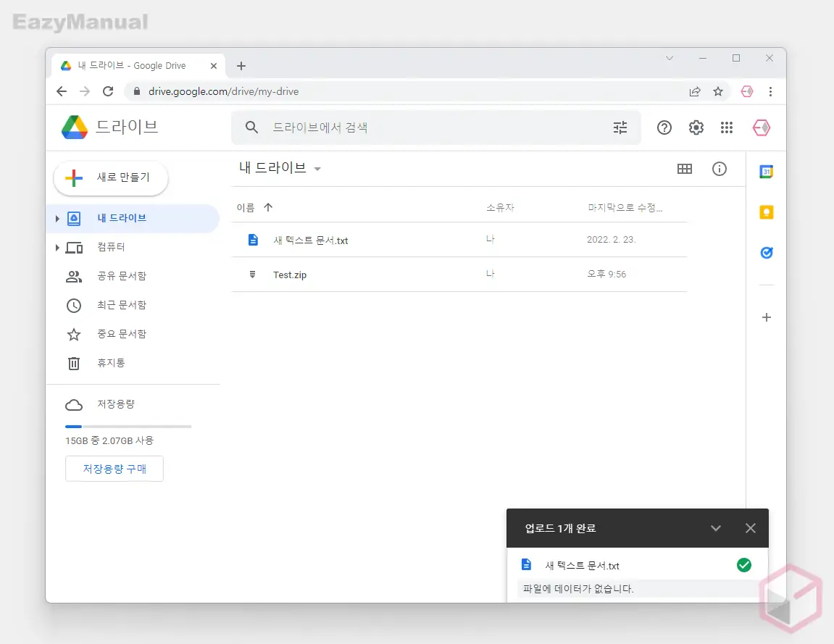Click the 저장용량 구매 button
The image size is (834, 644).
click(114, 469)
